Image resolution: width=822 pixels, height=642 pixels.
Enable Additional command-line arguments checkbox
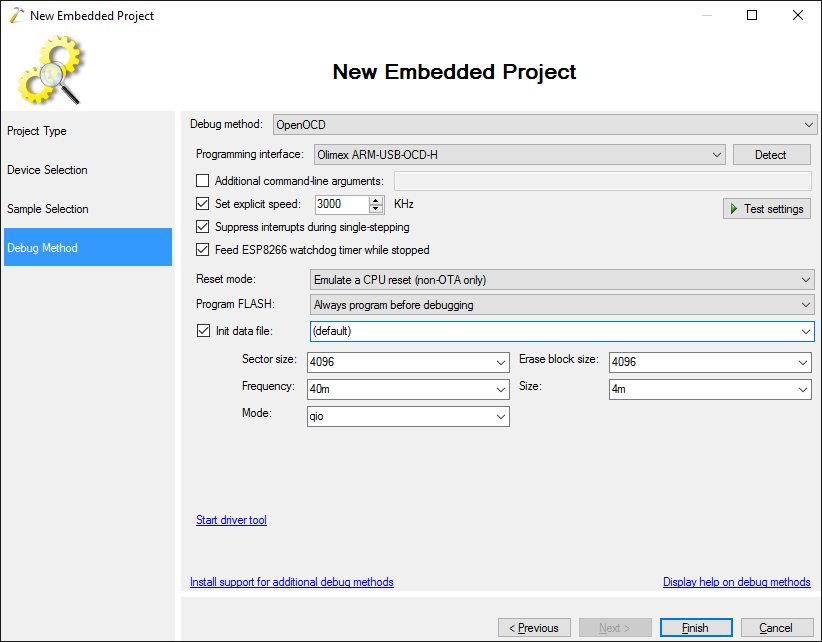tap(202, 181)
